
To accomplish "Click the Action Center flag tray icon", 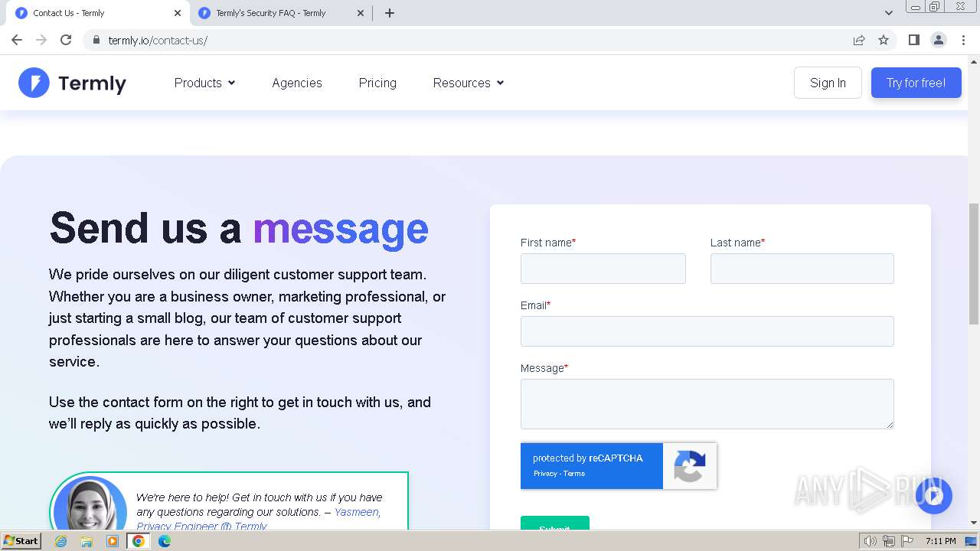I will coord(907,541).
